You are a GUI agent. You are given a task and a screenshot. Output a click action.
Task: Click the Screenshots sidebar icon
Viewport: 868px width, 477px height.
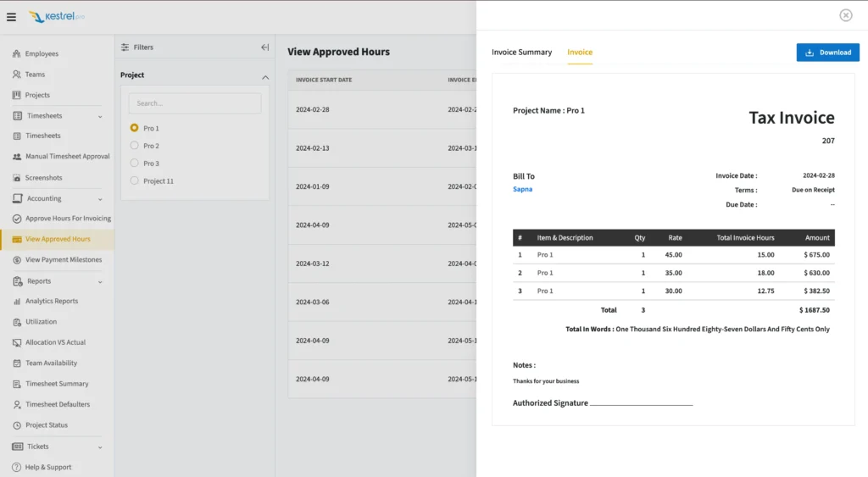click(17, 178)
